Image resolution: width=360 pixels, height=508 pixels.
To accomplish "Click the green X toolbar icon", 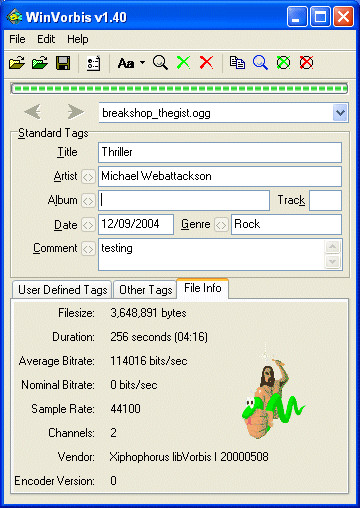I will (x=183, y=63).
